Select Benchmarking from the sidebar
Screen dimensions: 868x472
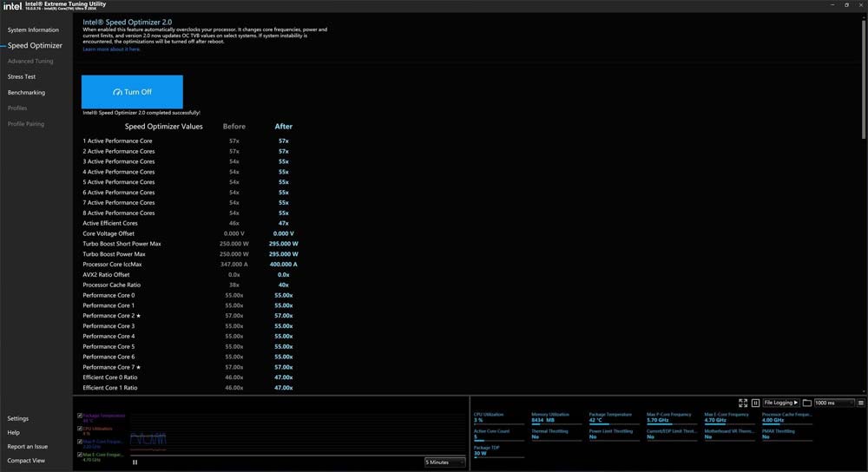(26, 93)
